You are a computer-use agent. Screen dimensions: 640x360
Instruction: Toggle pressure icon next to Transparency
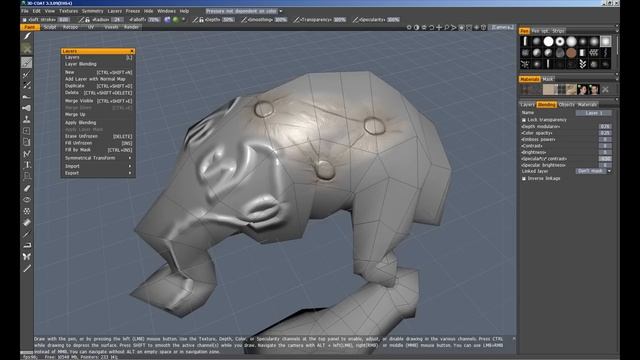coord(296,20)
